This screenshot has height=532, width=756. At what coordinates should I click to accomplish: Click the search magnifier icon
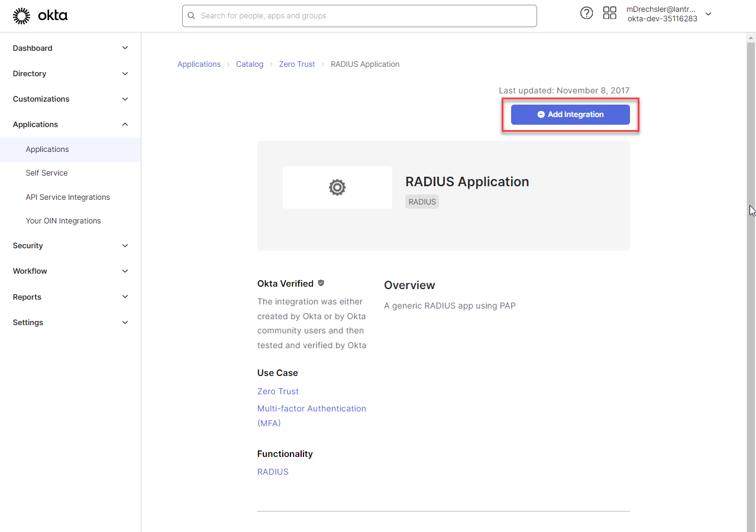tap(192, 16)
